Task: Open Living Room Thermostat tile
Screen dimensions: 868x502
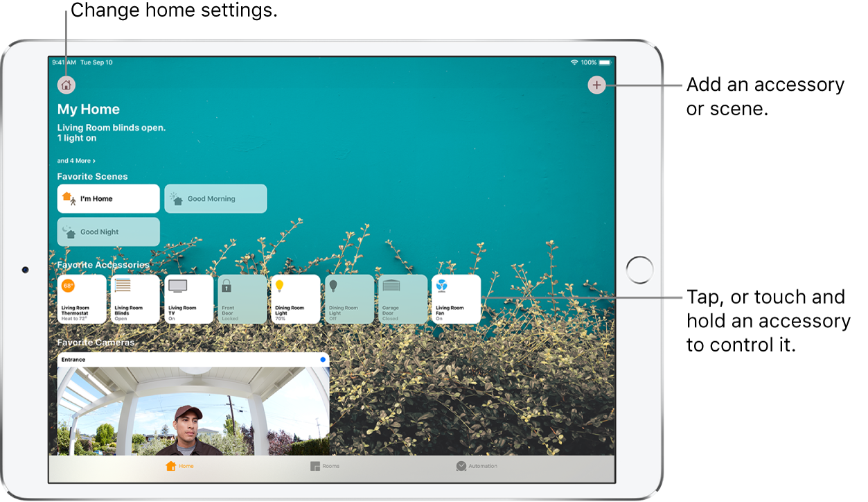Action: coord(82,299)
